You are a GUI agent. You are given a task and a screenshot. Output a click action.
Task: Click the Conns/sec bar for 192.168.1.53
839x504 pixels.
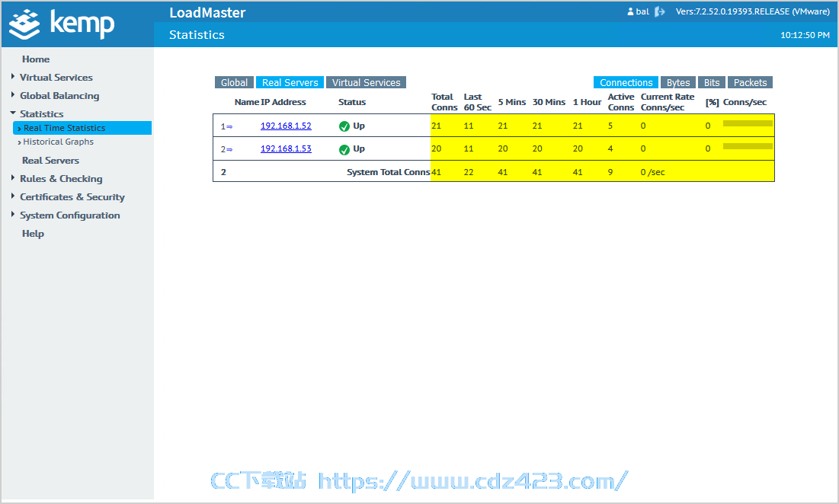[x=748, y=146]
